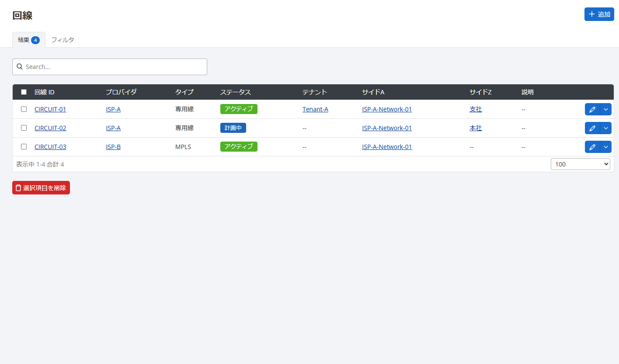Click the アクティブ status badge for CIRCUIT-01

coord(239,109)
